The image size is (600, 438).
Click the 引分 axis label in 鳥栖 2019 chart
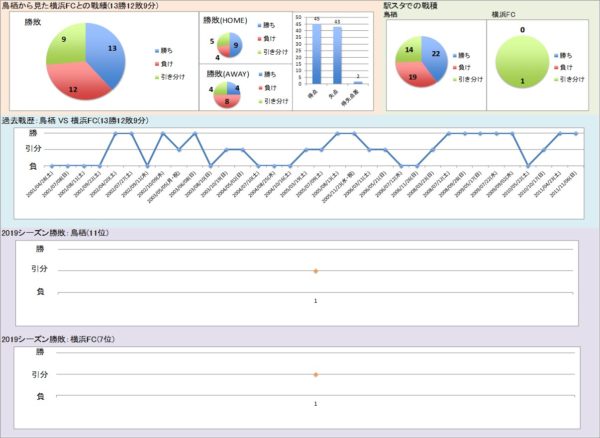click(39, 269)
